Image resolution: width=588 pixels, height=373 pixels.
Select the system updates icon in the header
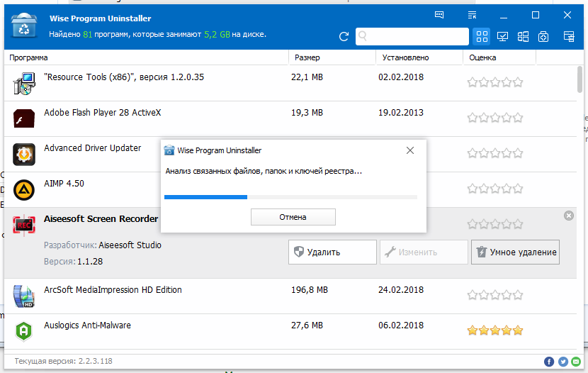coord(543,36)
